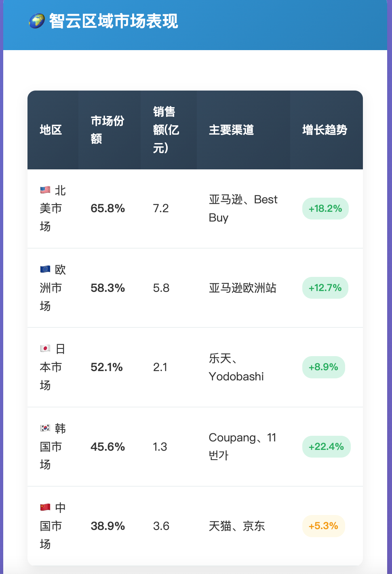Click the 地区 column header
The height and width of the screenshot is (574, 392).
pyautogui.click(x=51, y=130)
